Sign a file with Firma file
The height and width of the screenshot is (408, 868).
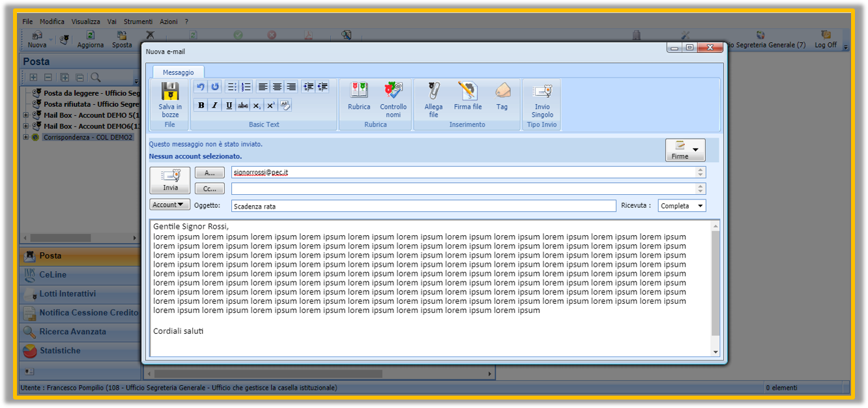coord(468,96)
